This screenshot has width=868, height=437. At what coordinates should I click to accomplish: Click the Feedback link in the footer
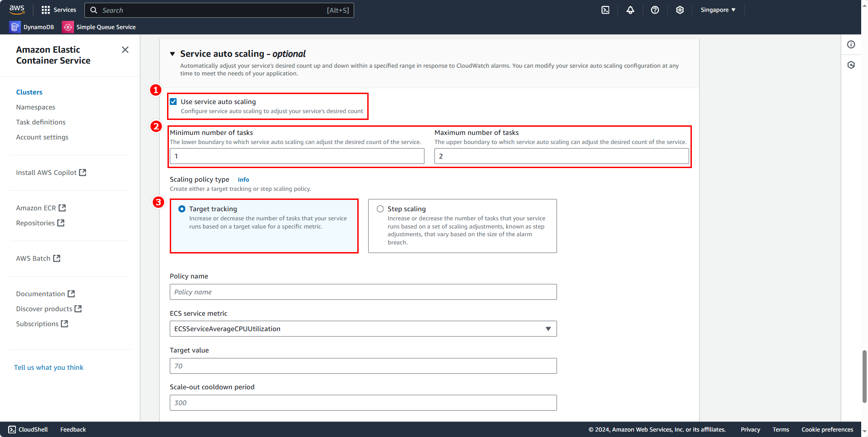[73, 430]
